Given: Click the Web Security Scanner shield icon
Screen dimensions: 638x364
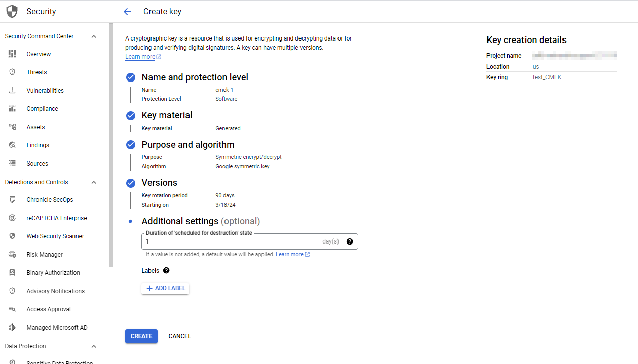Looking at the screenshot, I should (x=13, y=236).
